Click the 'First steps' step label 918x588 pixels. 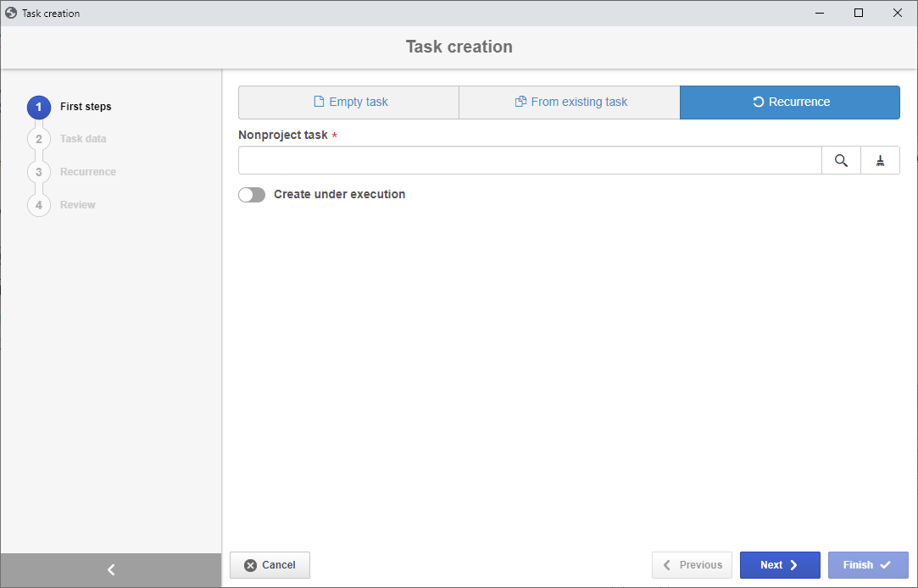(x=86, y=107)
